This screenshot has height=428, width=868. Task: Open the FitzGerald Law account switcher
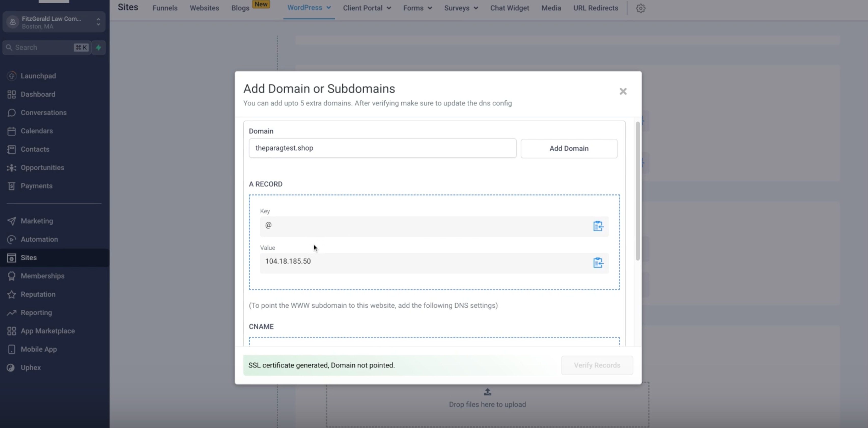(x=54, y=22)
